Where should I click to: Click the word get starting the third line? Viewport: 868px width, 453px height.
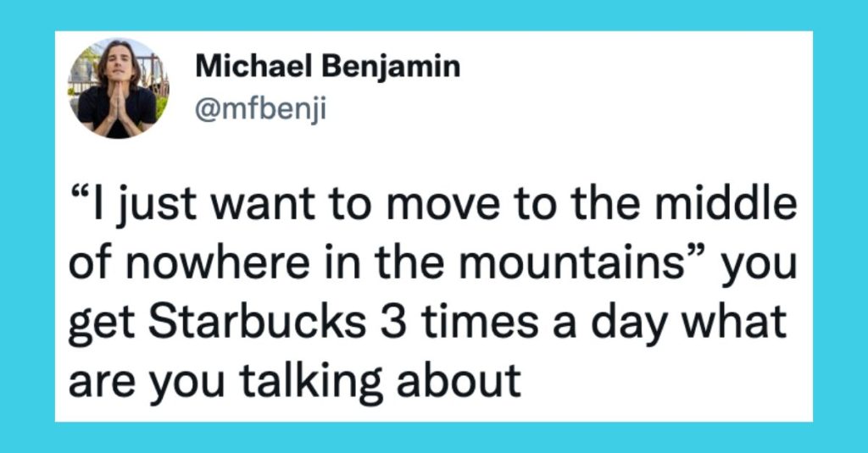(102, 324)
